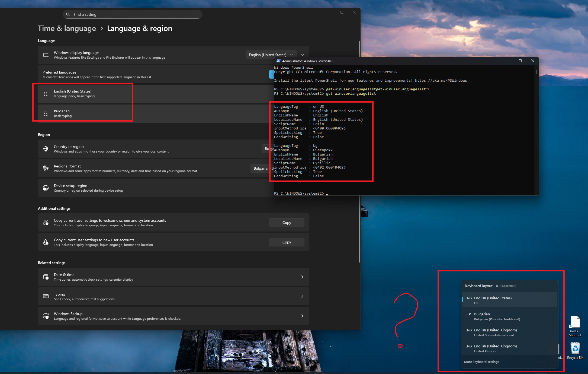588x374 pixels.
Task: Copy settings to welcome screen and system accounts
Action: 287,223
